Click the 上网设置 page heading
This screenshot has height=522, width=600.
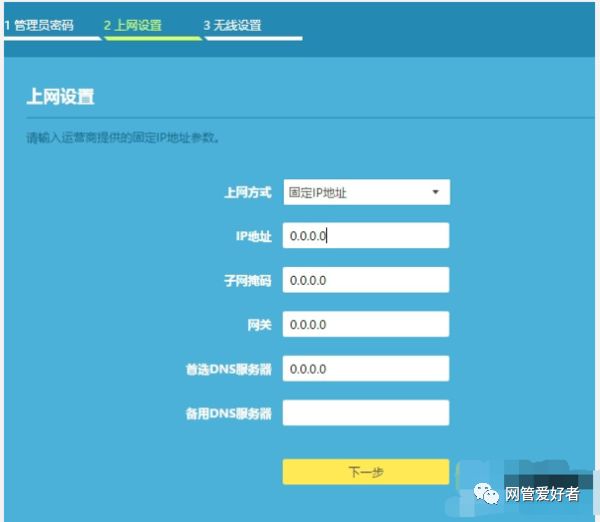coord(60,96)
